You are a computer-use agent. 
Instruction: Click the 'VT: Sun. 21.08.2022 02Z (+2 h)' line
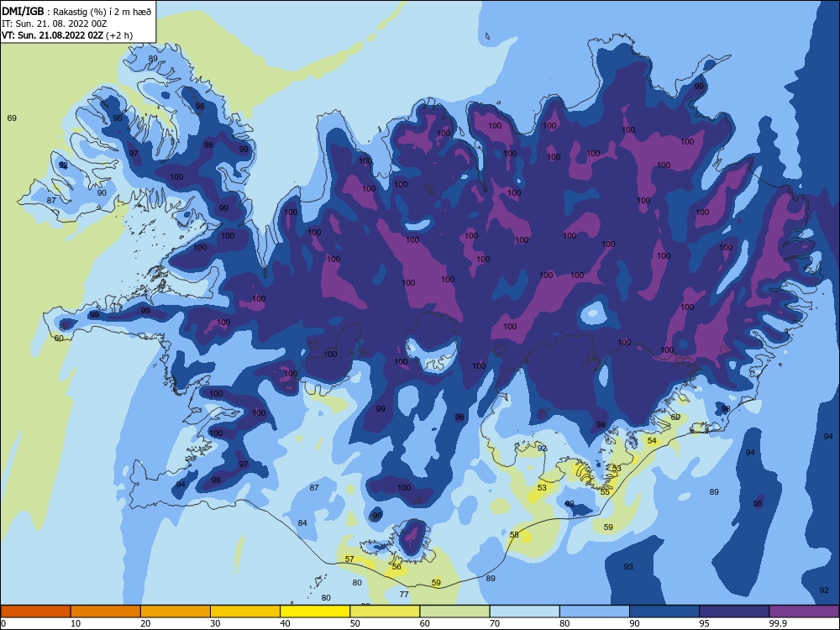click(67, 35)
